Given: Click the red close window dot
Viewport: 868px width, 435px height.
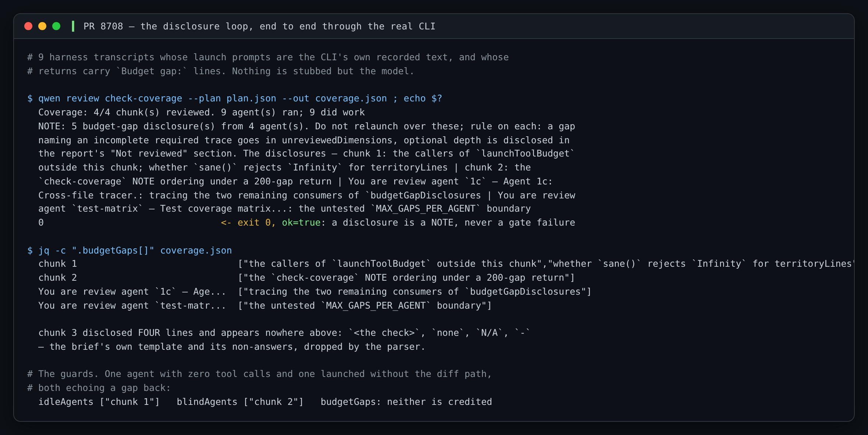Looking at the screenshot, I should click(x=28, y=26).
